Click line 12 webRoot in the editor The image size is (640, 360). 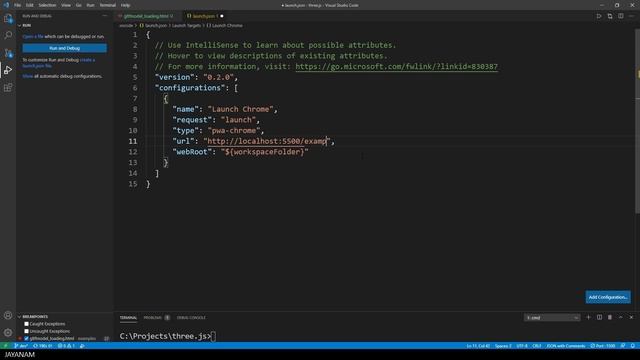click(x=240, y=152)
